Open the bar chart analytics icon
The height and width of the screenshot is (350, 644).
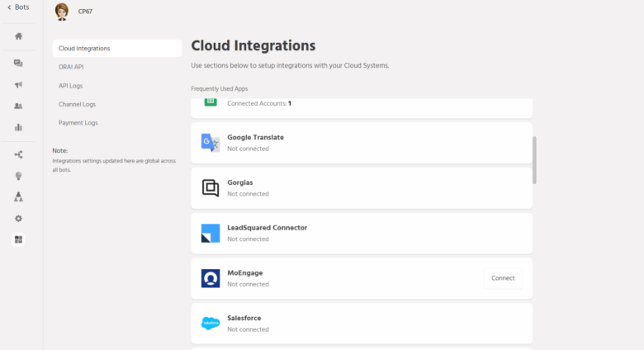tap(18, 127)
